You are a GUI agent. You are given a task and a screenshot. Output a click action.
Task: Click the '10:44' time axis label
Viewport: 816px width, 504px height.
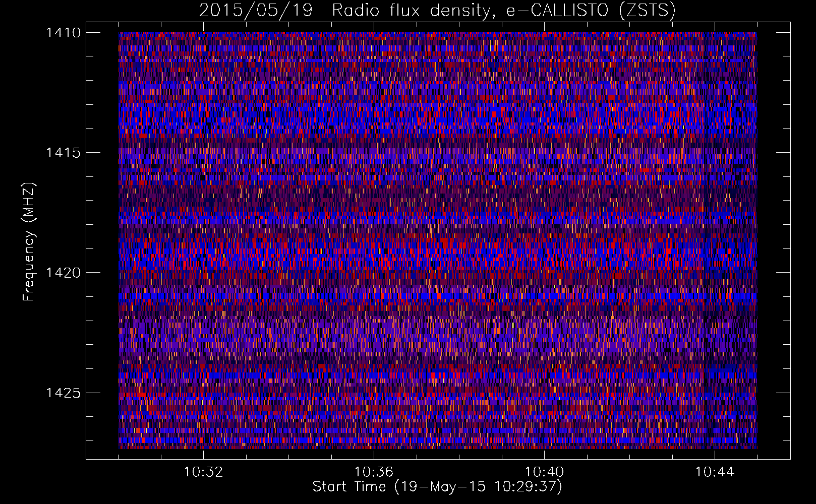(x=715, y=472)
